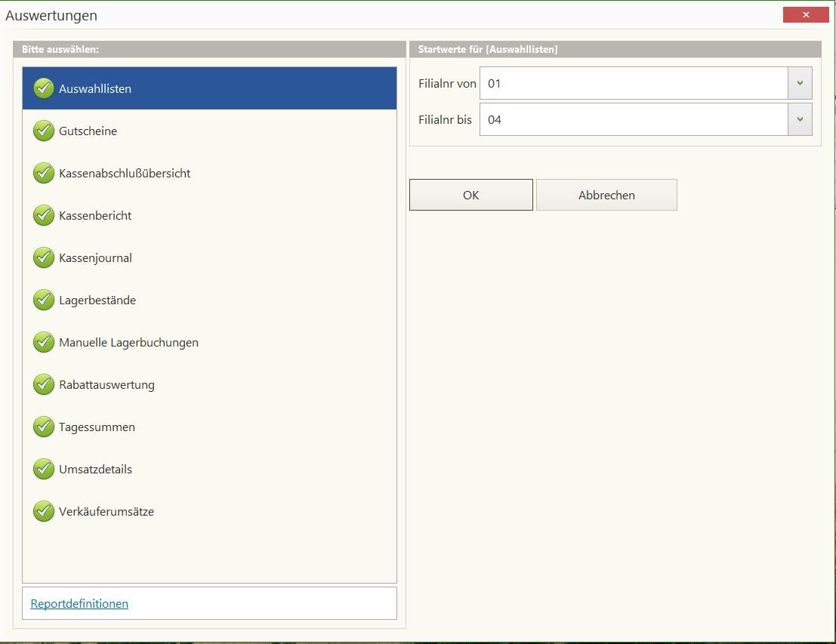Choose Kassenabschlußübersicht from the list
836x644 pixels.
(x=125, y=173)
